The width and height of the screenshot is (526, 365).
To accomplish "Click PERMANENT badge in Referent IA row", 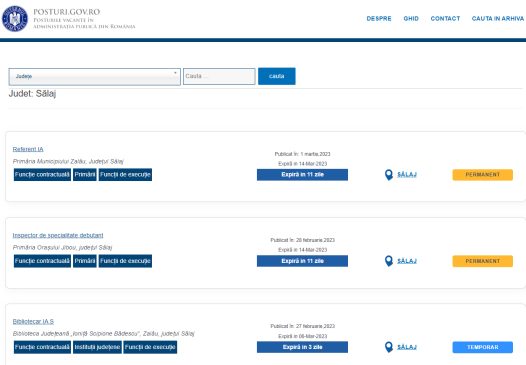I will (482, 174).
